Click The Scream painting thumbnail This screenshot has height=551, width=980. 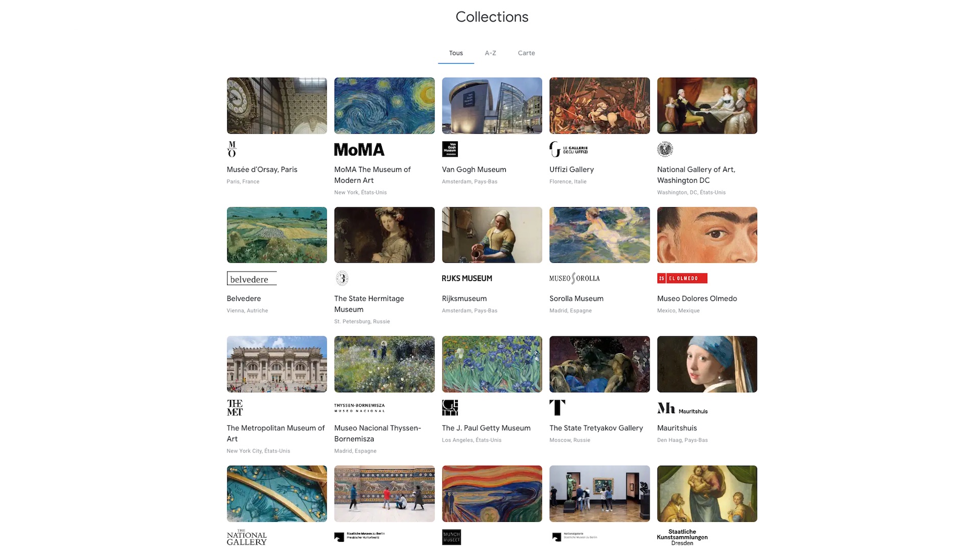pyautogui.click(x=492, y=493)
